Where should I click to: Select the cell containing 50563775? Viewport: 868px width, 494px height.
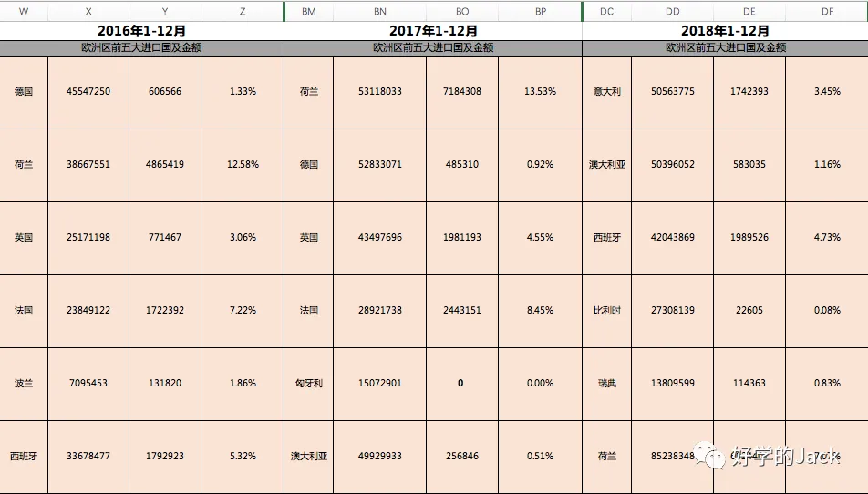673,92
